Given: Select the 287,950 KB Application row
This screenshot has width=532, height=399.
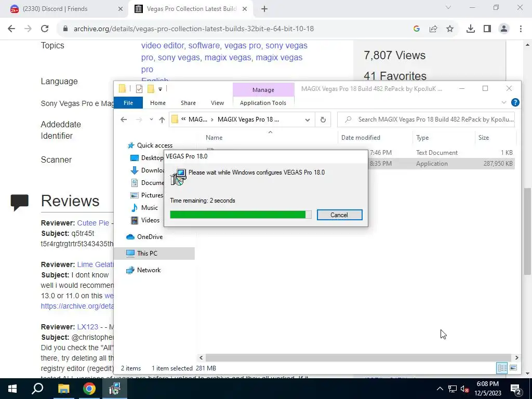Looking at the screenshot, I should point(441,164).
